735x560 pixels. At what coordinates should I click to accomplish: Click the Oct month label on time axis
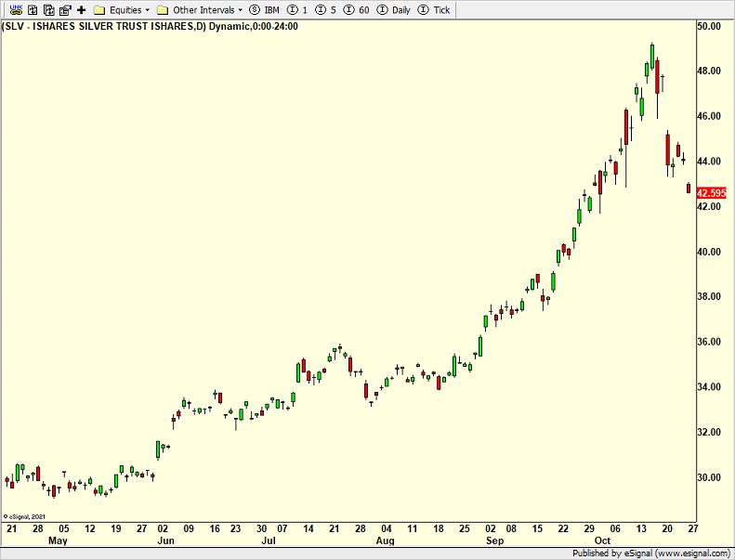pos(602,540)
